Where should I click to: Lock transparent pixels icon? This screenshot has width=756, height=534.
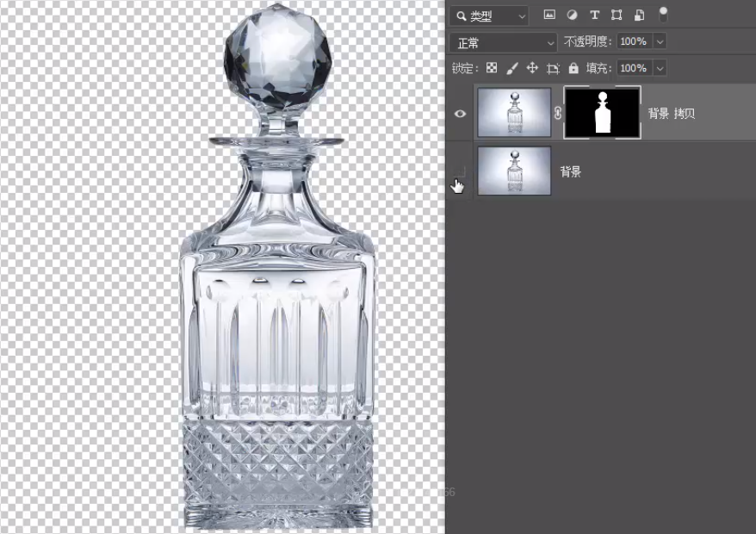[492, 68]
